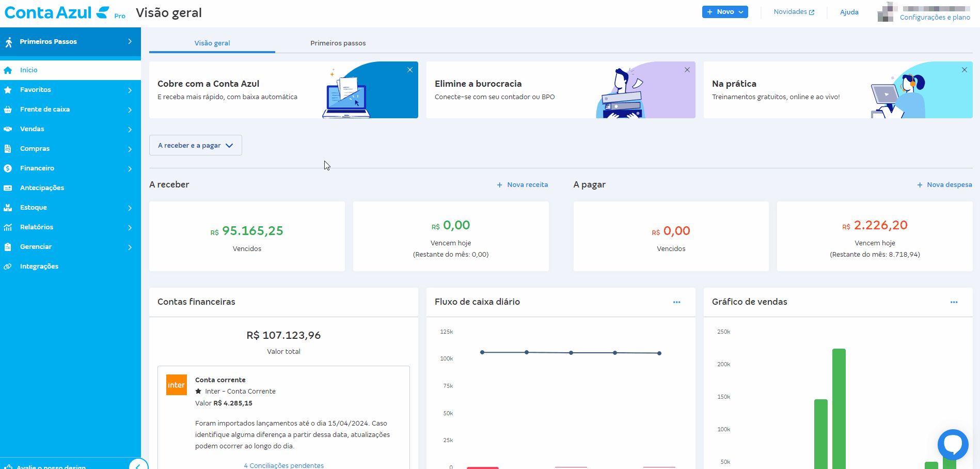980x469 pixels.
Task: Open the R$ 2.226,20 Vencem hoje card
Action: click(875, 236)
